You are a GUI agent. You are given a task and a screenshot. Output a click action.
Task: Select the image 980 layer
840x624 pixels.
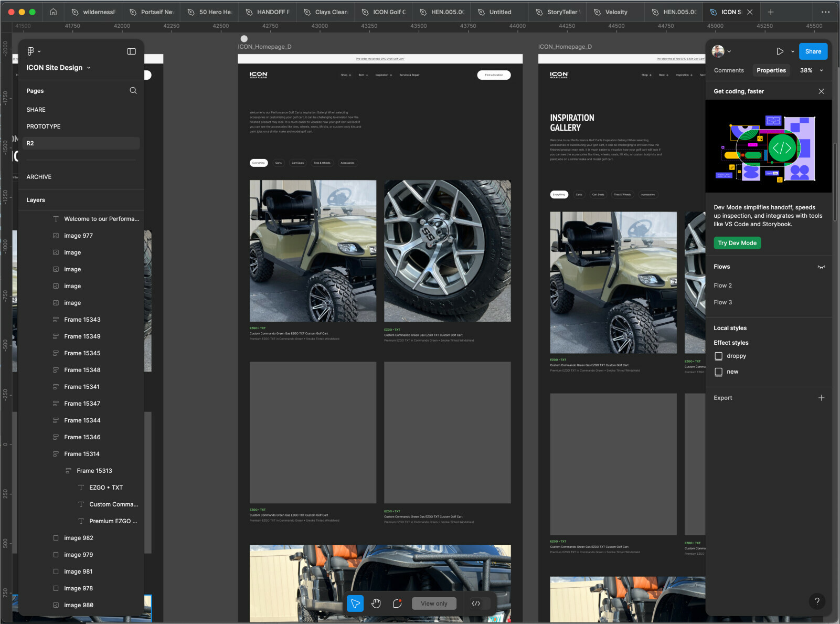tap(79, 605)
